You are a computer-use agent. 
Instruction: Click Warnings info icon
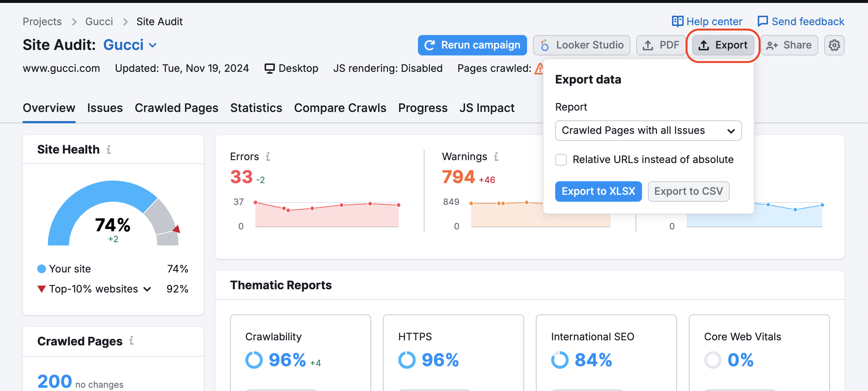pyautogui.click(x=496, y=156)
